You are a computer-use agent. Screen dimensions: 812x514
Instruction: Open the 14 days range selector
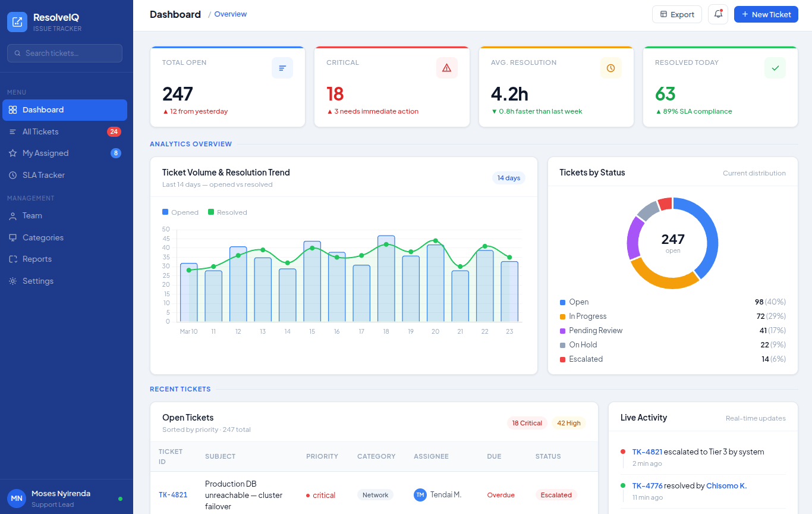click(x=508, y=178)
